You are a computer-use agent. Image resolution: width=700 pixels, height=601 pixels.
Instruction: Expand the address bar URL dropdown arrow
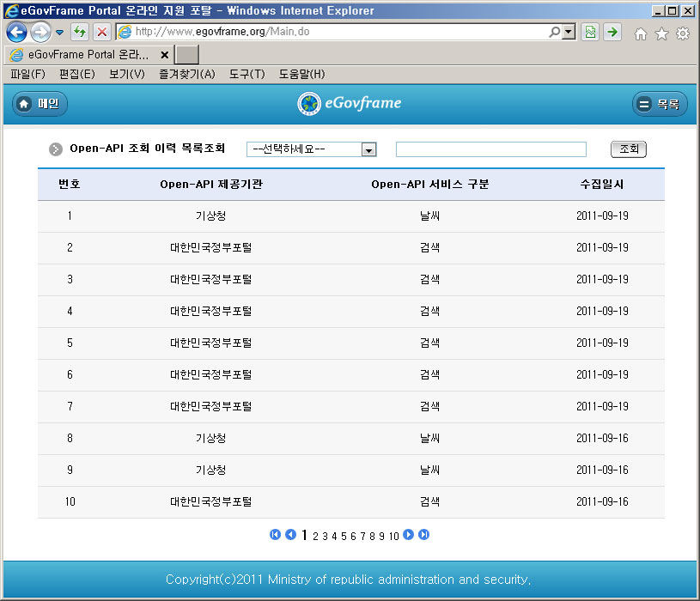point(569,32)
